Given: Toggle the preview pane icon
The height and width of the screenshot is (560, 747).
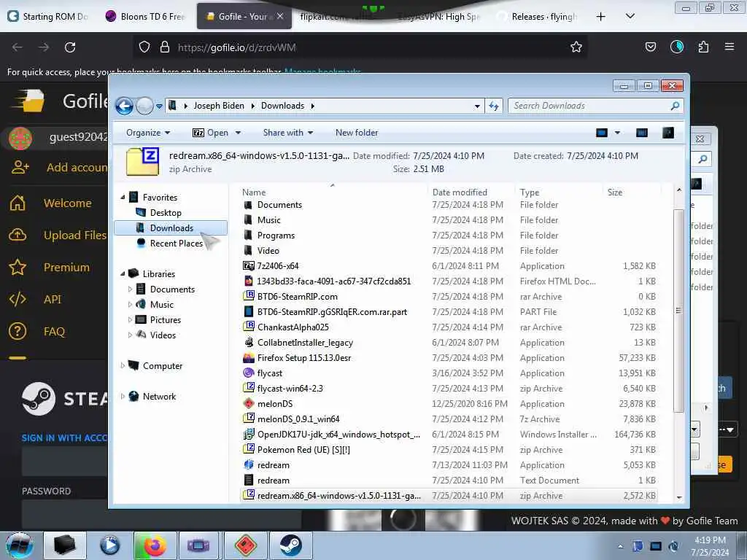Looking at the screenshot, I should 642,133.
